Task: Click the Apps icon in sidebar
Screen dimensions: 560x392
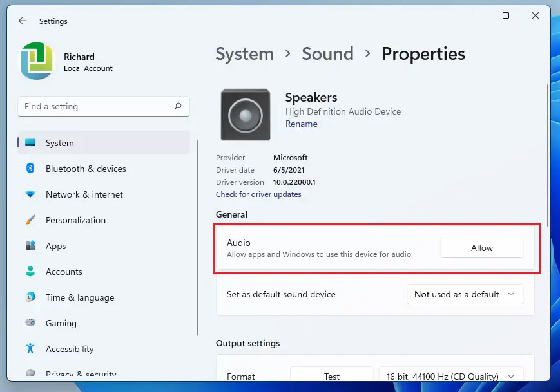Action: [30, 245]
